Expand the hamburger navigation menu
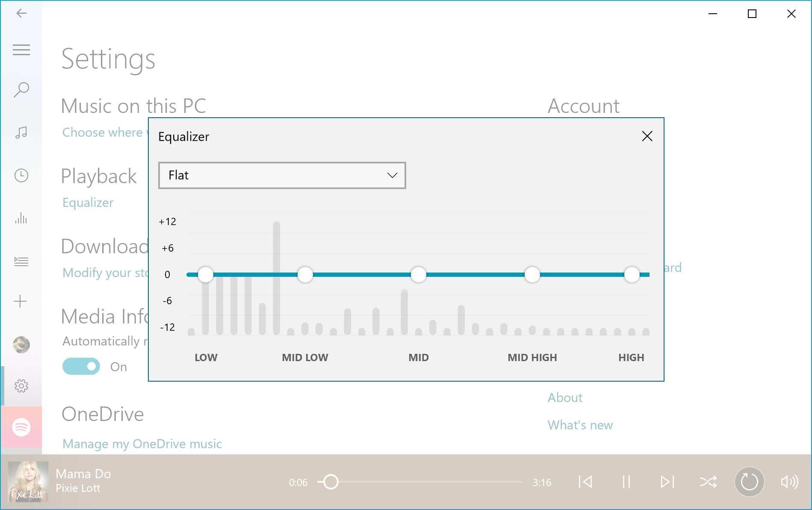812x510 pixels. tap(21, 50)
